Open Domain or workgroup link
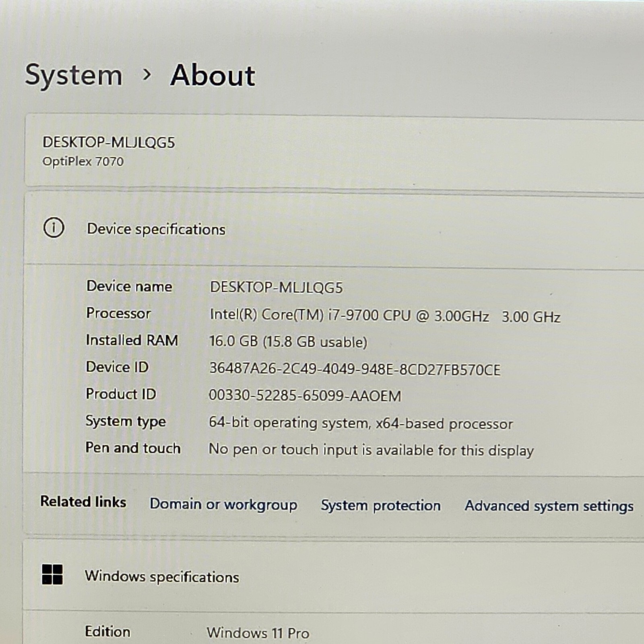The height and width of the screenshot is (644, 644). point(223,504)
